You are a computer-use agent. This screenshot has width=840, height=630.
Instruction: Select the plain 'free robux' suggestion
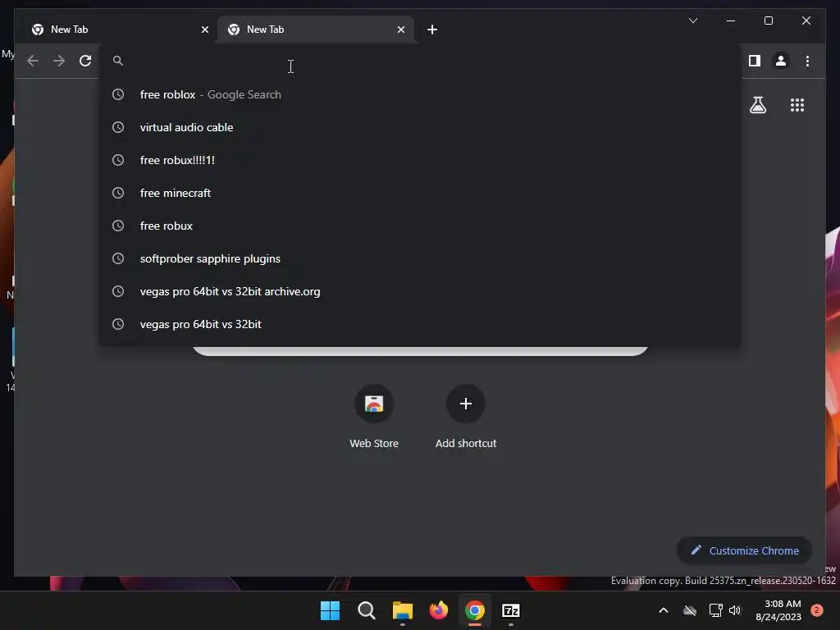coord(419,226)
